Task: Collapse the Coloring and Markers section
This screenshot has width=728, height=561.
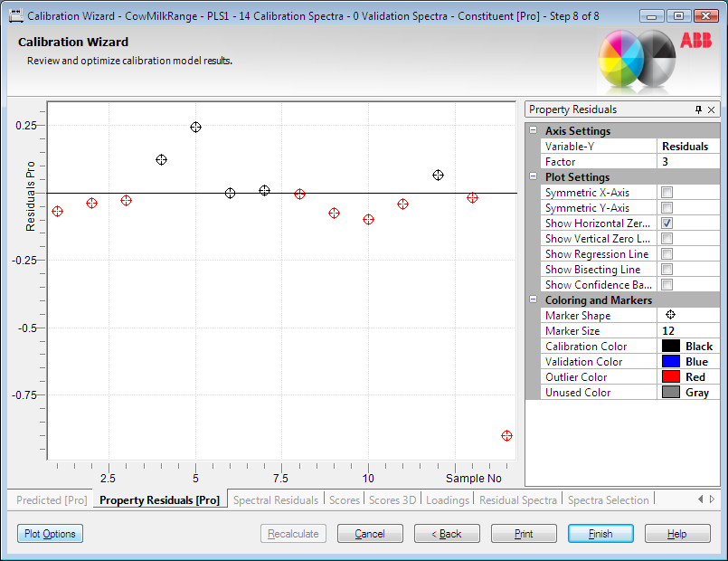Action: click(534, 300)
